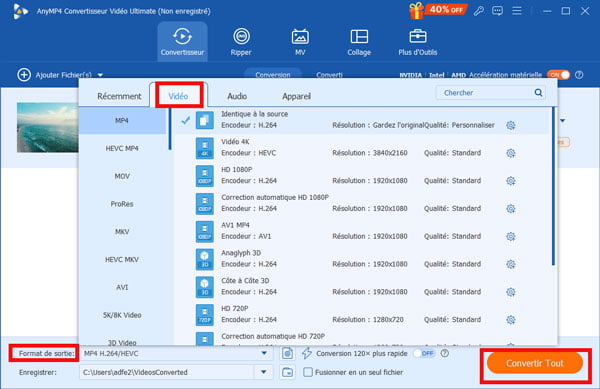
Task: Click the plus icon for Ajouter Fichier(s)
Action: coord(24,75)
